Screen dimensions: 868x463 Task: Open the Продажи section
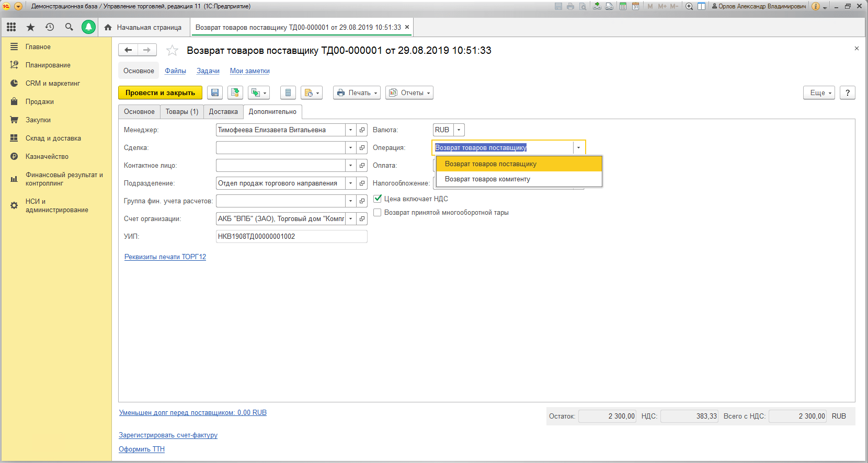40,102
